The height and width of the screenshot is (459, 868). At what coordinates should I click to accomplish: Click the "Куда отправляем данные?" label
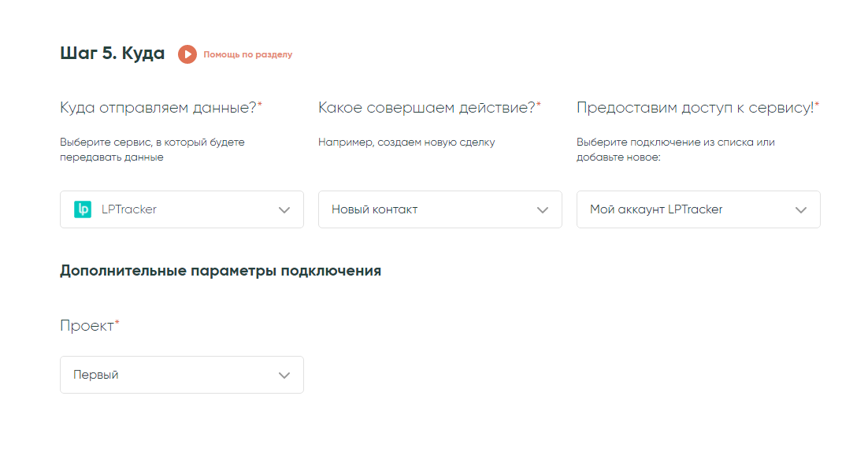pos(158,108)
